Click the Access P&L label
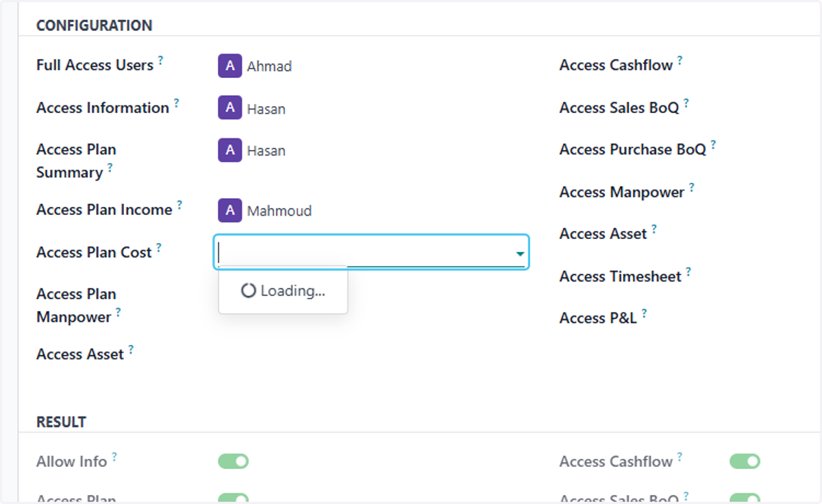 pos(598,318)
